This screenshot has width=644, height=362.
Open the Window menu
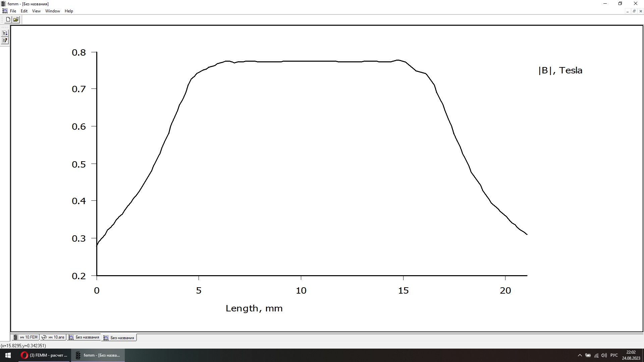(x=53, y=11)
